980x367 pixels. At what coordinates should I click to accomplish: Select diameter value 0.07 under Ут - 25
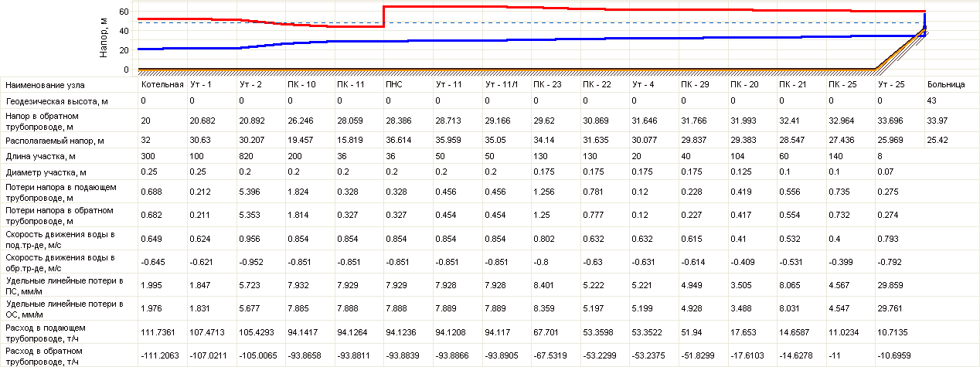tap(887, 174)
